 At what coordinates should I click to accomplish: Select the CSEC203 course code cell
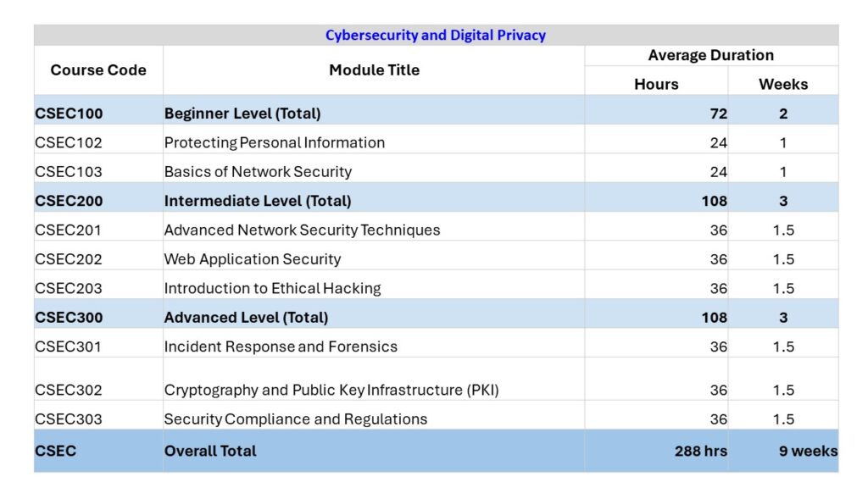point(69,288)
